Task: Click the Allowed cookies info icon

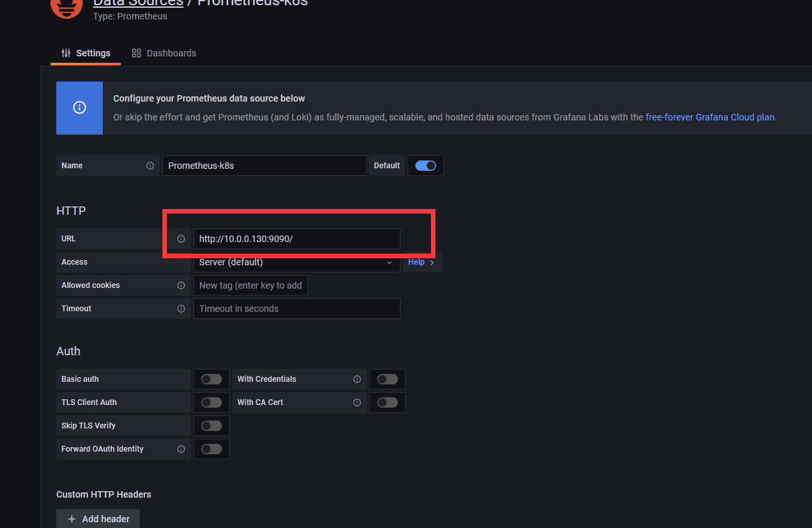Action: click(x=181, y=285)
